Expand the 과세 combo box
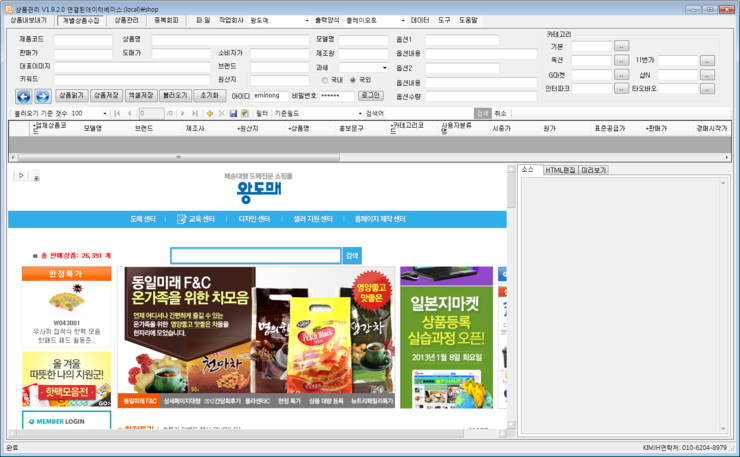 point(385,68)
